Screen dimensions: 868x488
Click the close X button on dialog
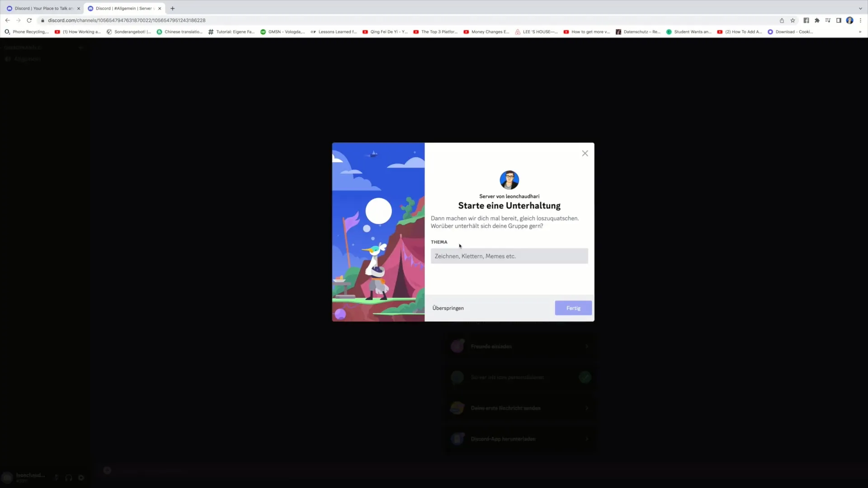point(585,154)
